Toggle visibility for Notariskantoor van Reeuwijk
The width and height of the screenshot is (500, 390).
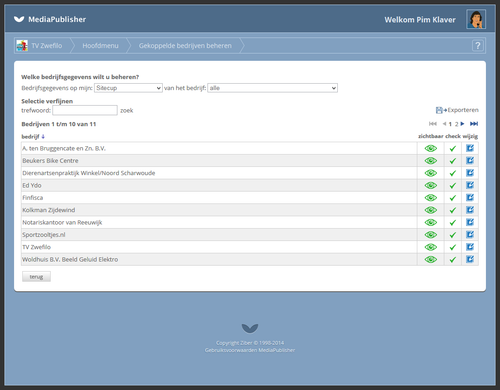pos(431,222)
